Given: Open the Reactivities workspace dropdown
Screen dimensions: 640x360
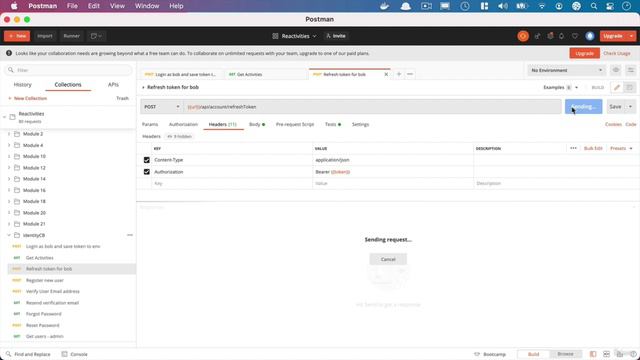Looking at the screenshot, I should click(294, 36).
